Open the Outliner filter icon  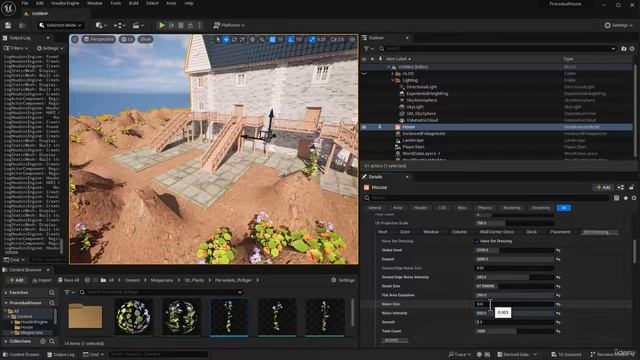368,49
